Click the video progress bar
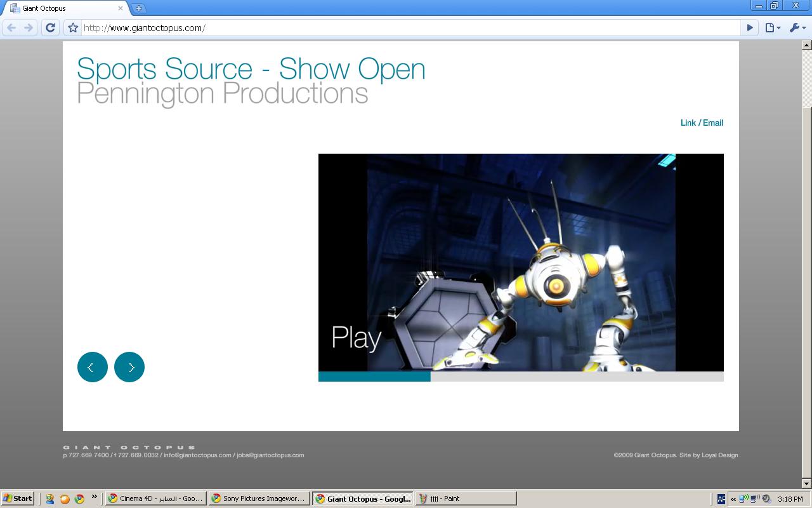This screenshot has width=812, height=508. (521, 377)
